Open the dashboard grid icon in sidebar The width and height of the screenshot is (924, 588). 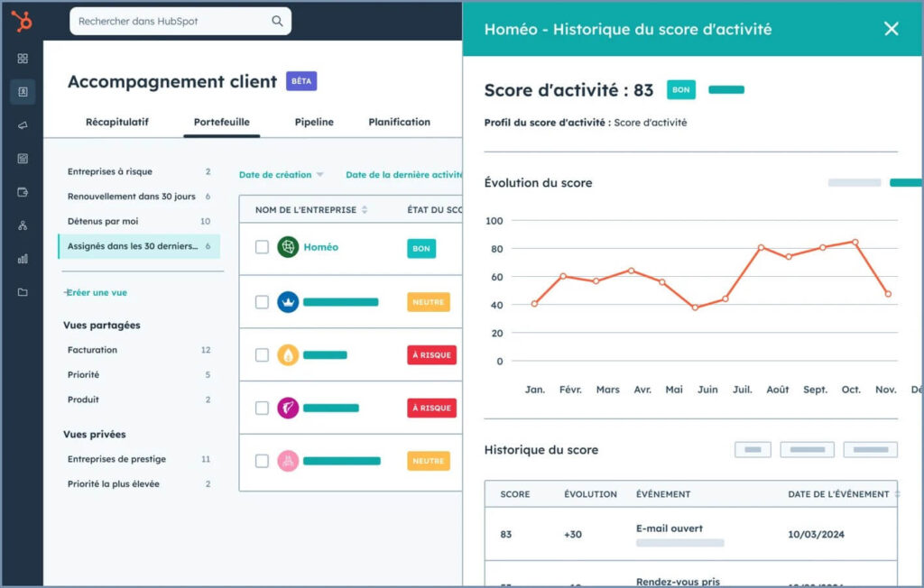click(x=23, y=59)
